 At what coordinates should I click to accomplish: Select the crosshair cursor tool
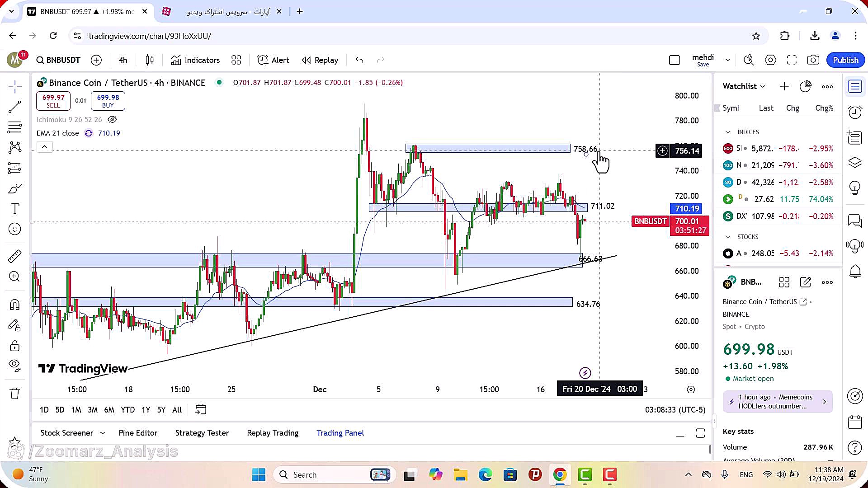click(14, 86)
